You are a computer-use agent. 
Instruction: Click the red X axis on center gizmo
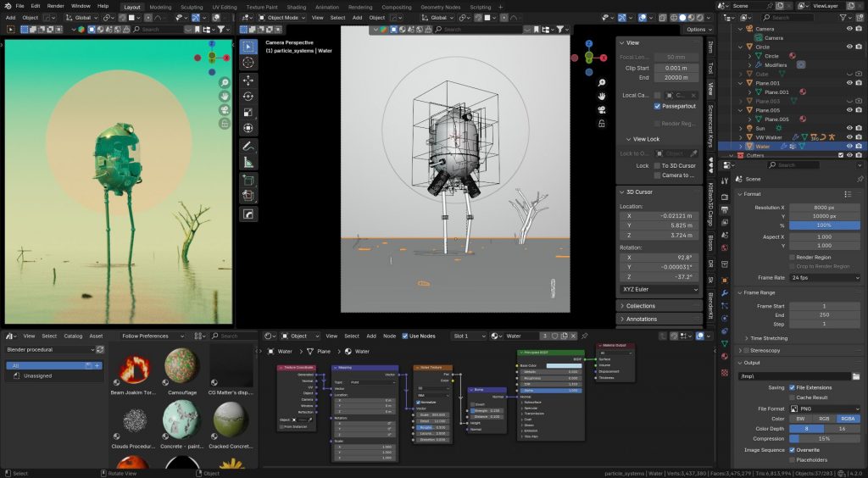[604, 58]
